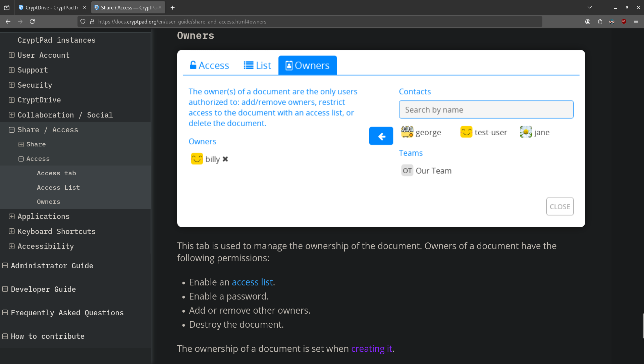
Task: Expand the Administrator Guide section
Action: click(5, 266)
